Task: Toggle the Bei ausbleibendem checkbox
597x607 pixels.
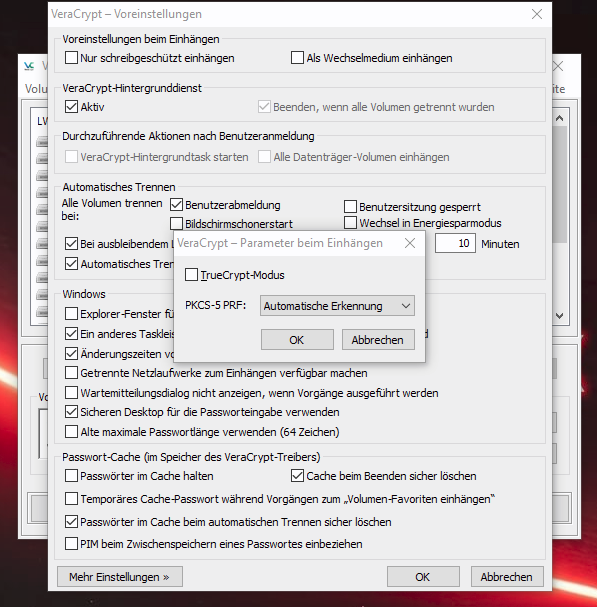Action: point(71,244)
